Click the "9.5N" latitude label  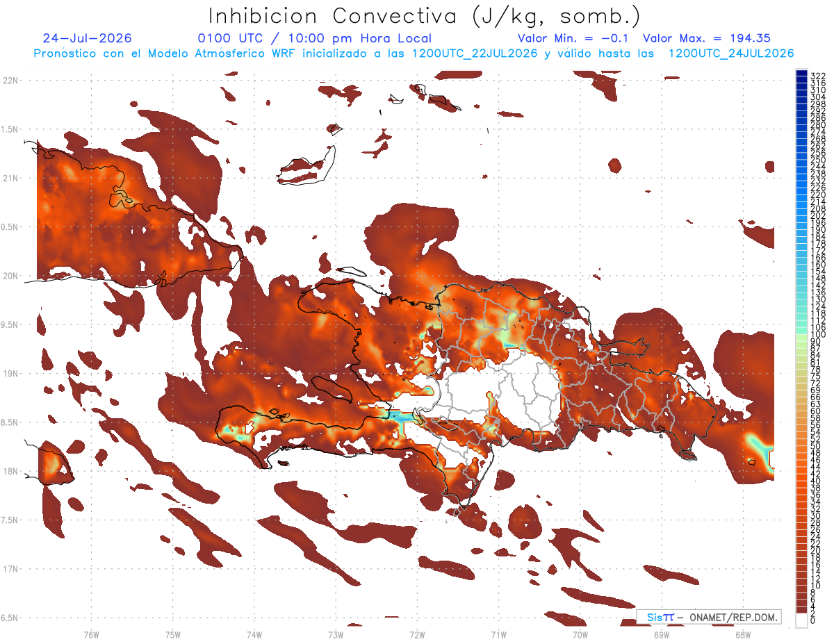(x=9, y=324)
